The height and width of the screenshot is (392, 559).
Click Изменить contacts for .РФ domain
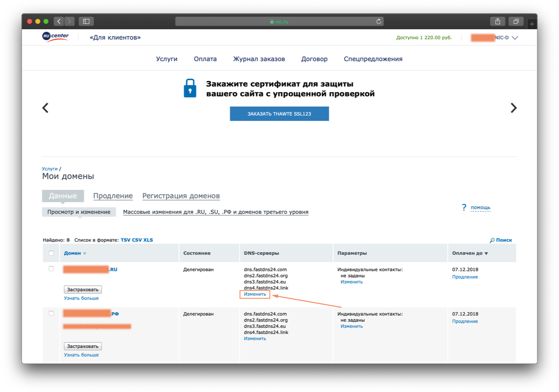point(351,327)
